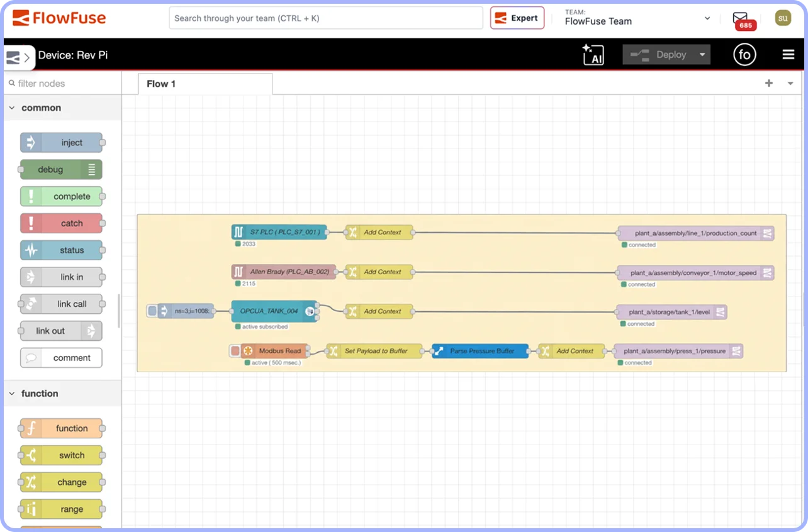Click the 2115 status under Allen Brady

point(245,284)
